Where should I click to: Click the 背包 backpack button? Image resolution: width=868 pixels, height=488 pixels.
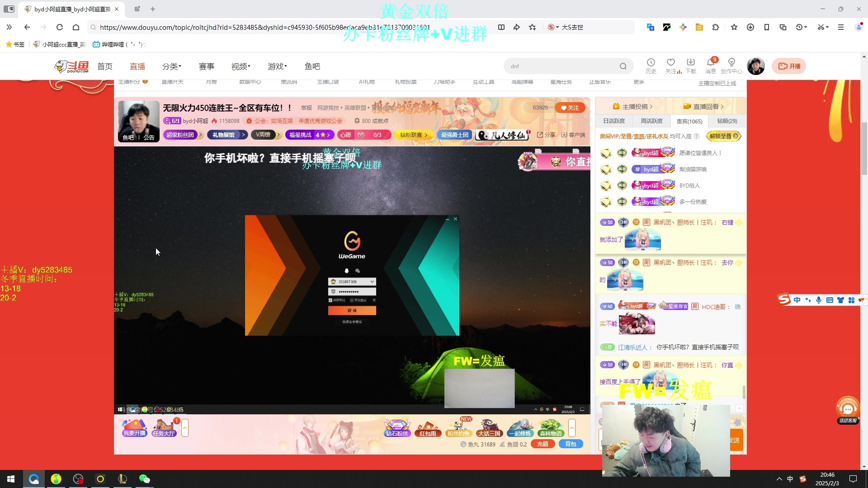point(571,444)
